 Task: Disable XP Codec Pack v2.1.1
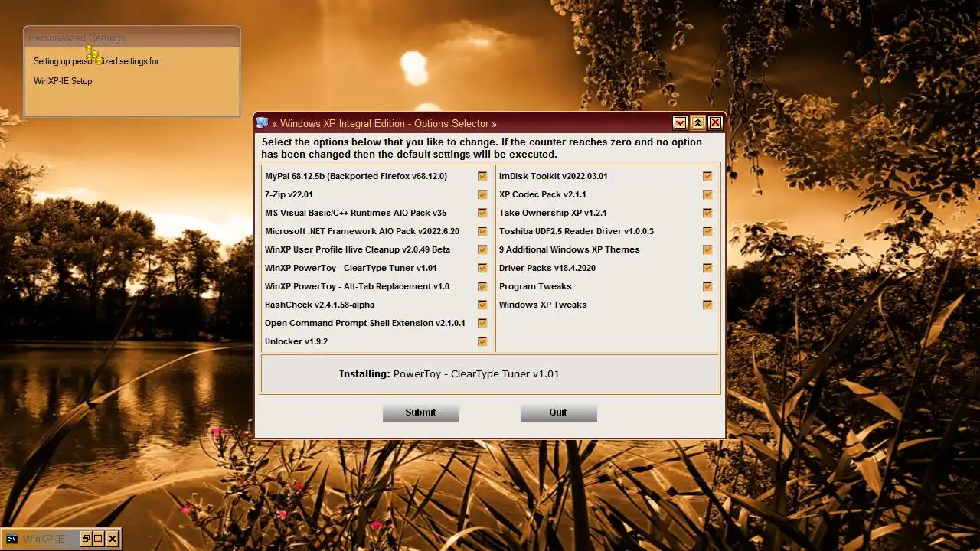point(707,194)
